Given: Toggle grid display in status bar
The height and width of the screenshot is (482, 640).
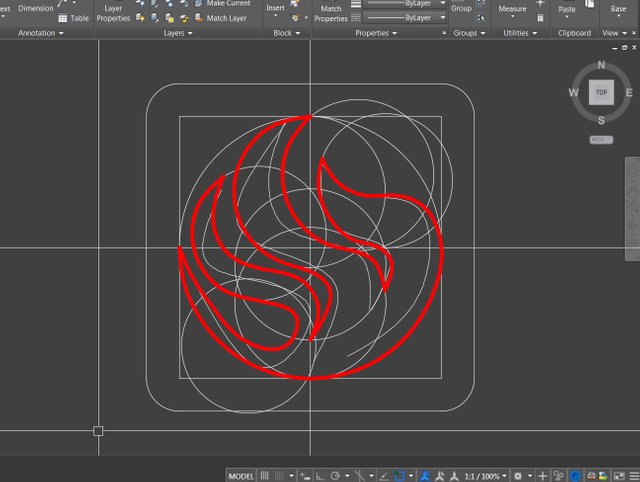Looking at the screenshot, I should [x=265, y=475].
